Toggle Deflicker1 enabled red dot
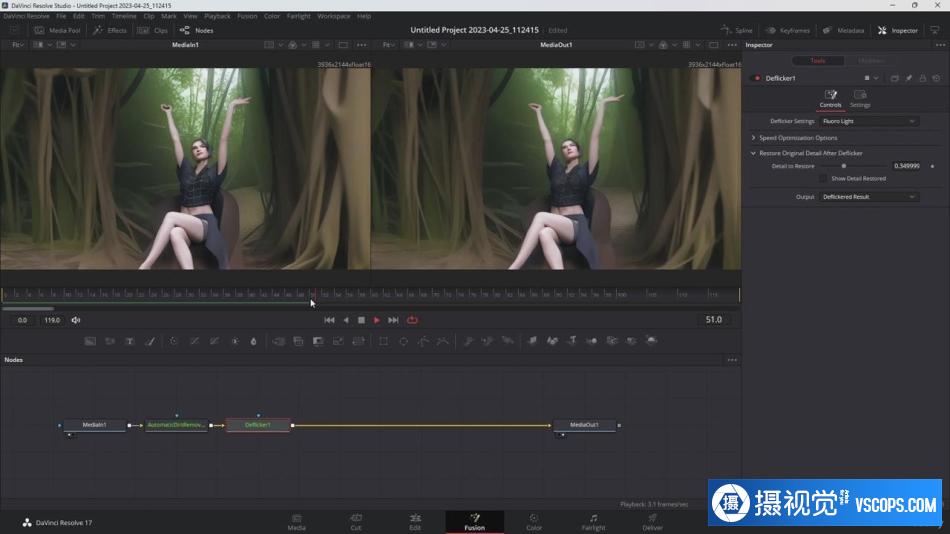The image size is (950, 534). click(x=757, y=78)
